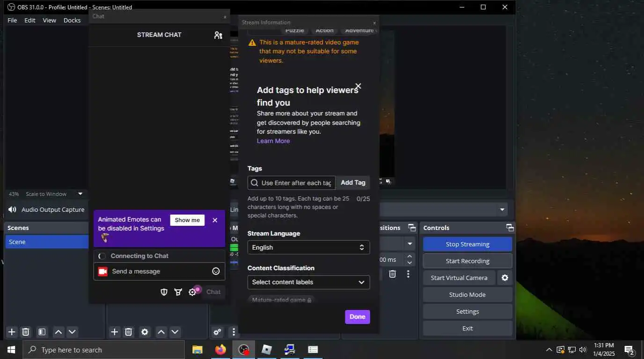This screenshot has width=644, height=359.
Task: Open the Learn More link
Action: 273,141
